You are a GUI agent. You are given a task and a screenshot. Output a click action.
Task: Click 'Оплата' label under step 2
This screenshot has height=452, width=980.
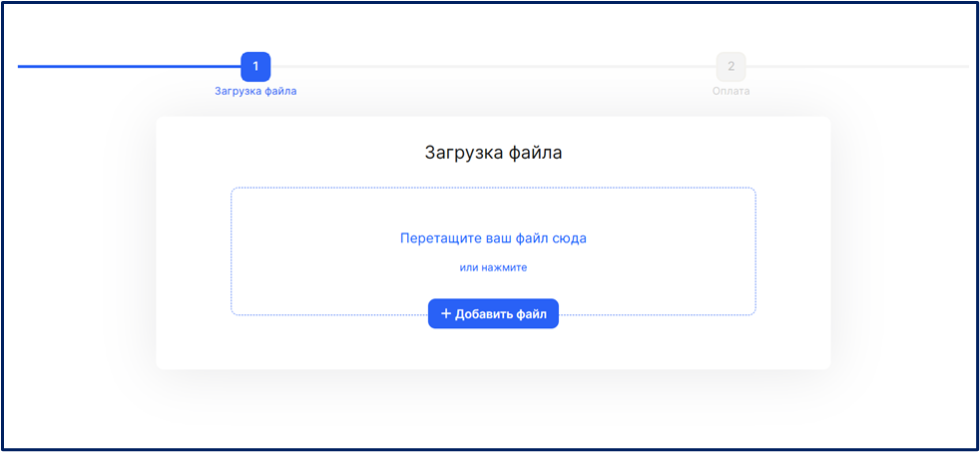click(732, 91)
